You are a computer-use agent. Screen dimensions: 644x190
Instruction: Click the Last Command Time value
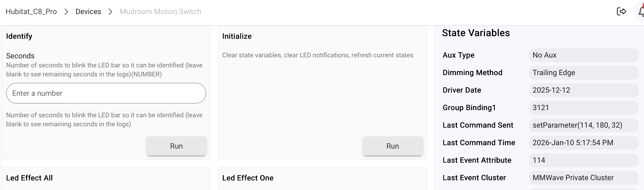pos(583,143)
